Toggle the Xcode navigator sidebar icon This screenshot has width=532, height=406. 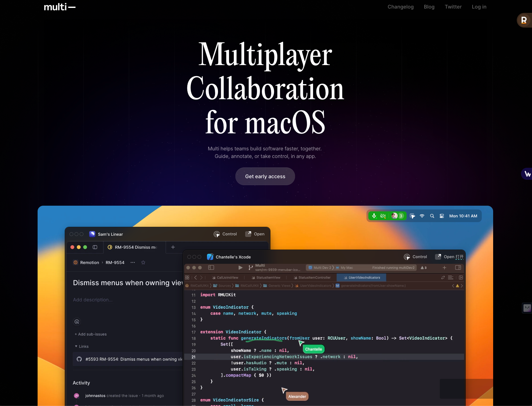click(211, 268)
